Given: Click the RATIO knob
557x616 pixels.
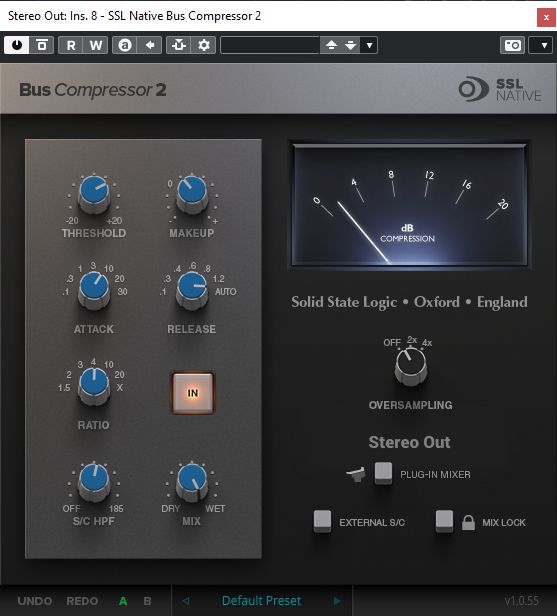Looking at the screenshot, I should [94, 386].
